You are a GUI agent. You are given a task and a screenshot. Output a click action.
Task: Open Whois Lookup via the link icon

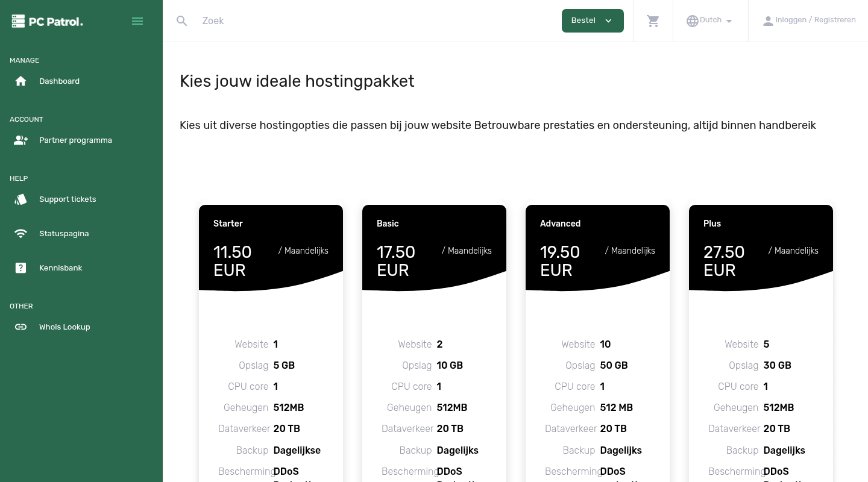(x=20, y=327)
